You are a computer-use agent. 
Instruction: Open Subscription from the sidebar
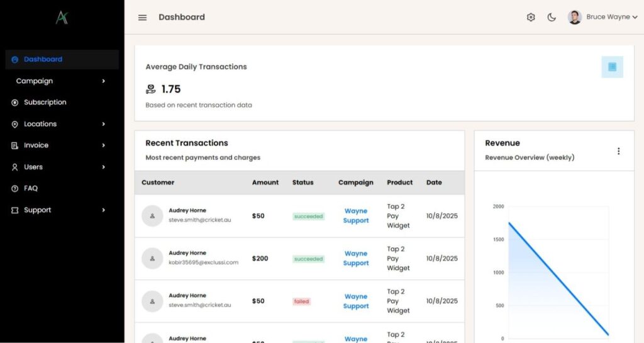click(45, 103)
